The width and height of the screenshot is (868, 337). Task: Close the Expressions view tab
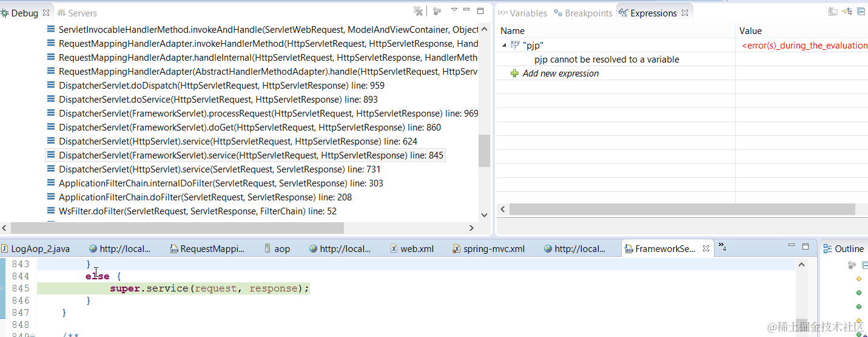[685, 13]
